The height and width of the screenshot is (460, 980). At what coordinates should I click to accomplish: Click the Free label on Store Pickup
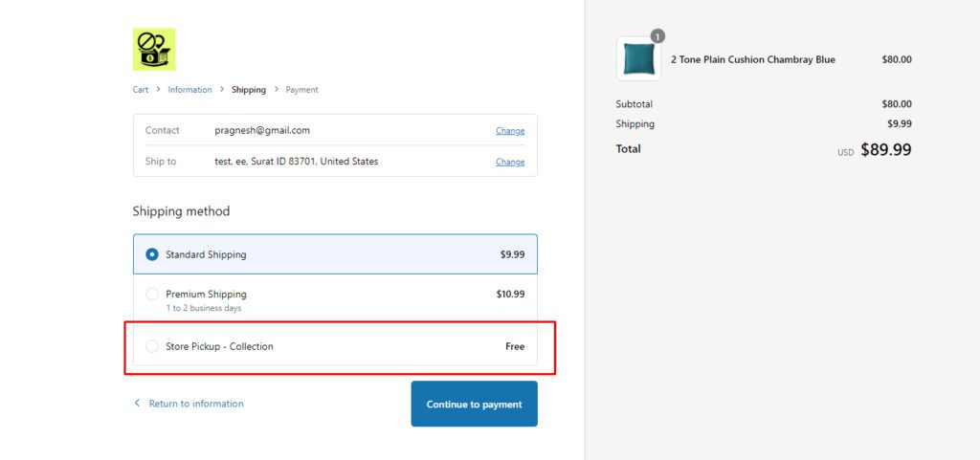click(x=515, y=346)
